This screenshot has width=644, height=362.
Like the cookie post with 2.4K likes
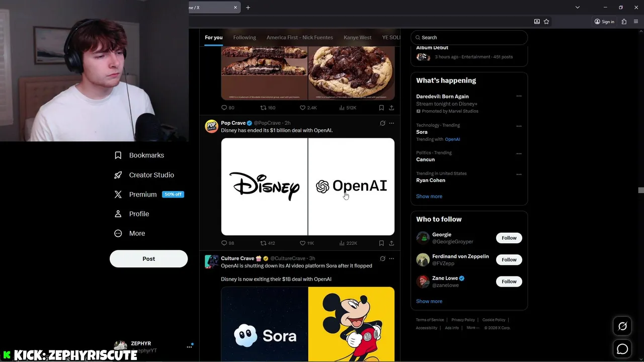308,108
